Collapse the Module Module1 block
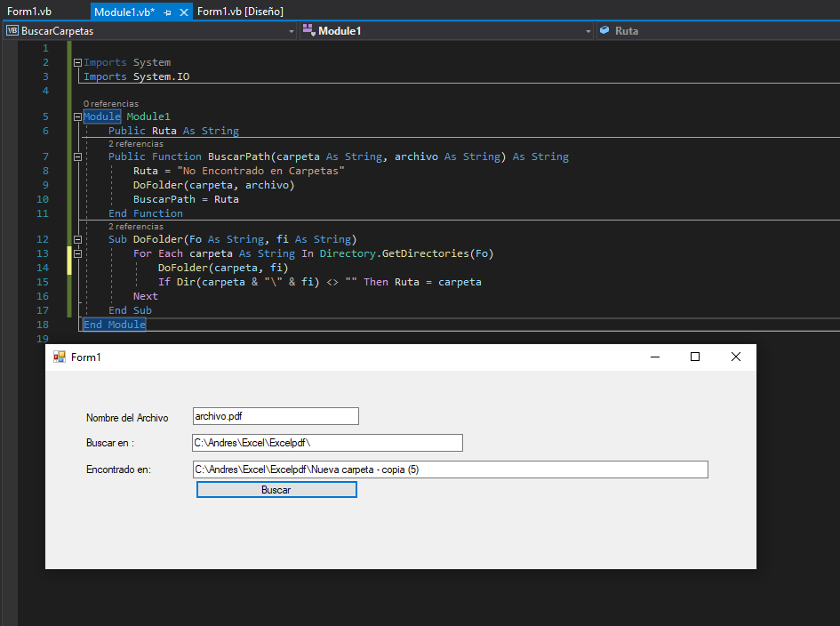Image resolution: width=840 pixels, height=626 pixels. tap(77, 116)
